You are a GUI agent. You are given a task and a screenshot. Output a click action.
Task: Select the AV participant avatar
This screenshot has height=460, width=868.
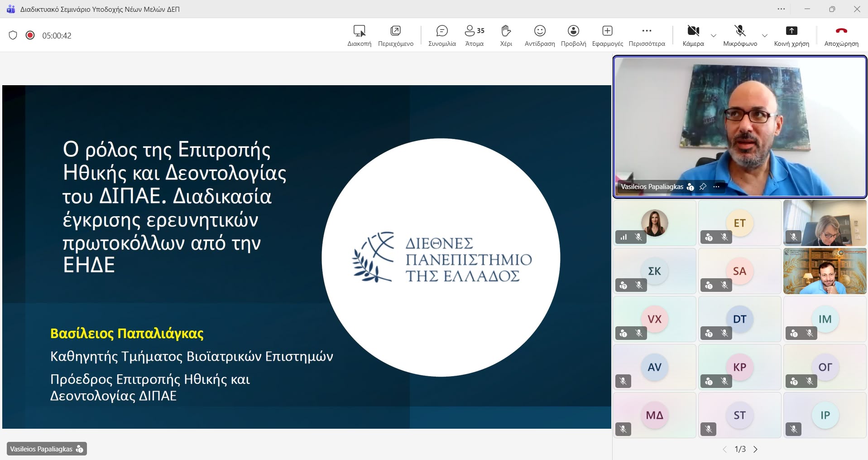654,367
